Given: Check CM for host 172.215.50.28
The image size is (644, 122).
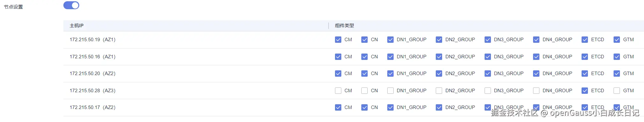Looking at the screenshot, I should point(338,91).
